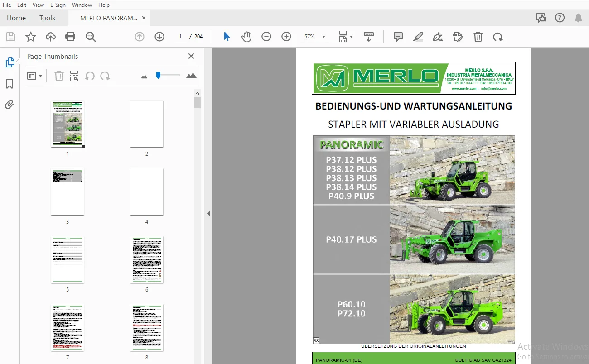Enlarge thumbnails with large mountain icon
Screen dimensions: 589x364
tap(191, 76)
